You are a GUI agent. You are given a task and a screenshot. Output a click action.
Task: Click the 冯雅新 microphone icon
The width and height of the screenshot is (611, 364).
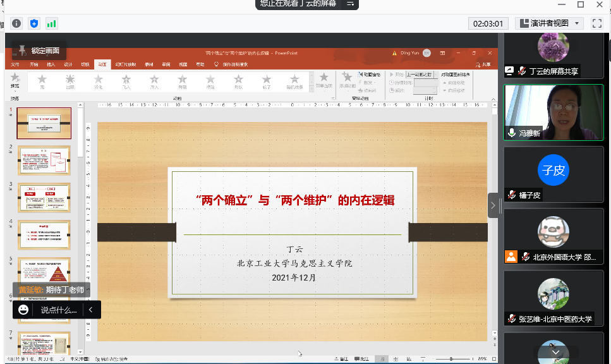[x=512, y=133]
